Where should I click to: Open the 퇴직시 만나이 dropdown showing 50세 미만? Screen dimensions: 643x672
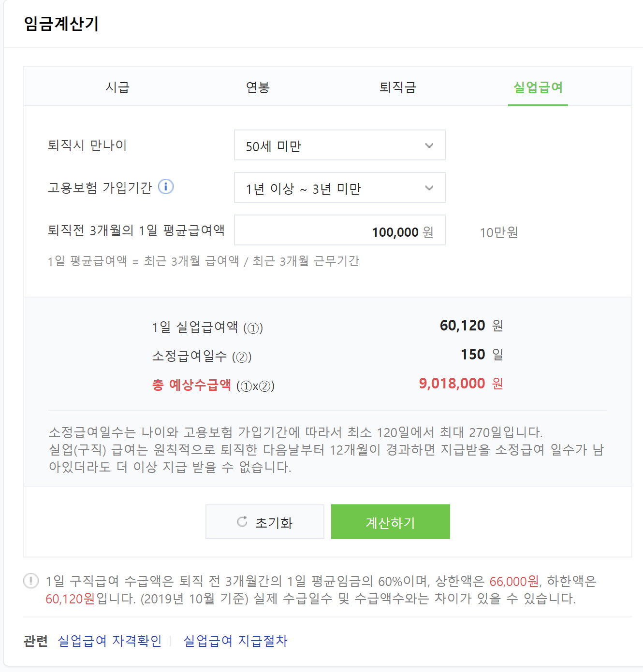pos(338,145)
